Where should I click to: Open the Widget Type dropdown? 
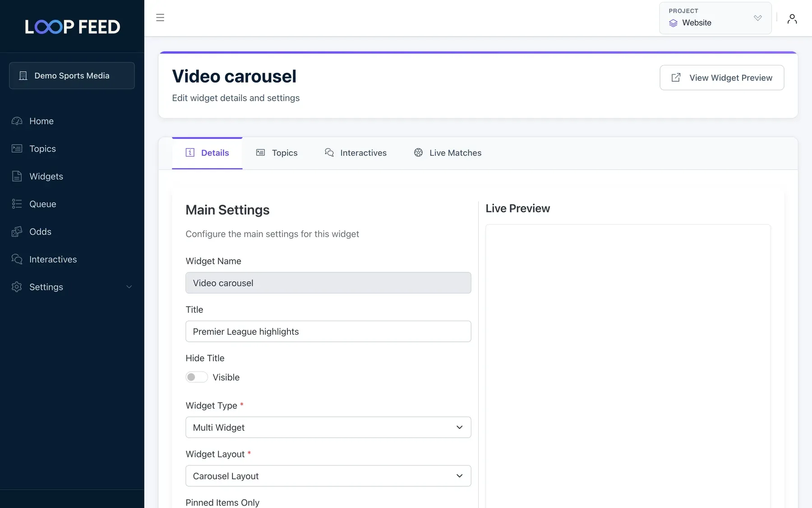(328, 427)
